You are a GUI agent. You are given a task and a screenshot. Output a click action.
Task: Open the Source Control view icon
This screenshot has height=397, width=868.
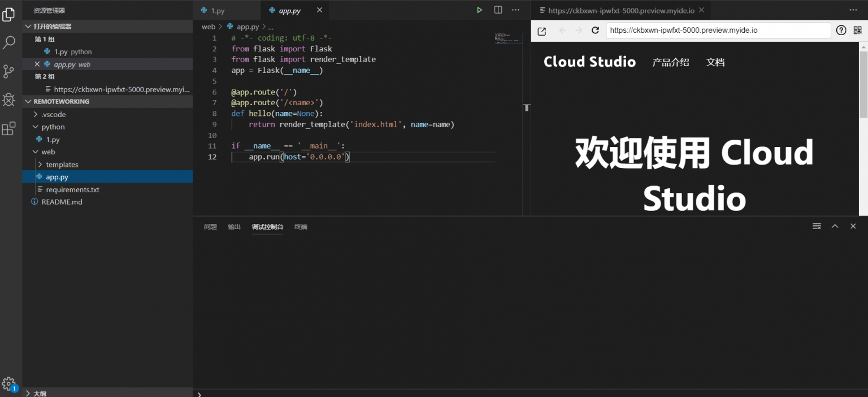(x=9, y=71)
